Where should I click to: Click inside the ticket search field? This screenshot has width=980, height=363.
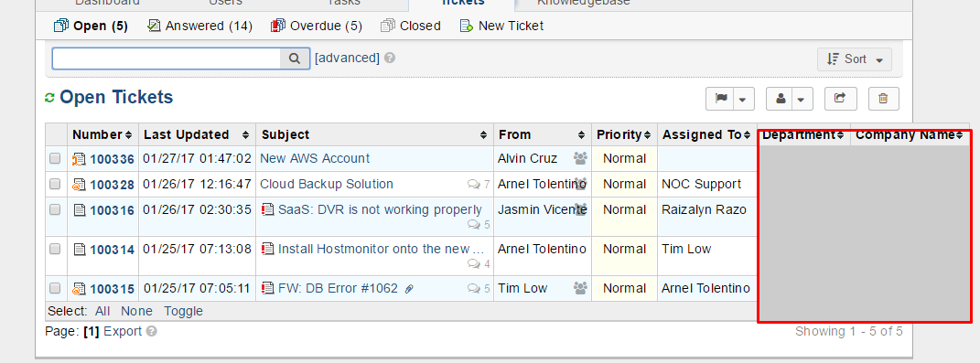pyautogui.click(x=167, y=59)
